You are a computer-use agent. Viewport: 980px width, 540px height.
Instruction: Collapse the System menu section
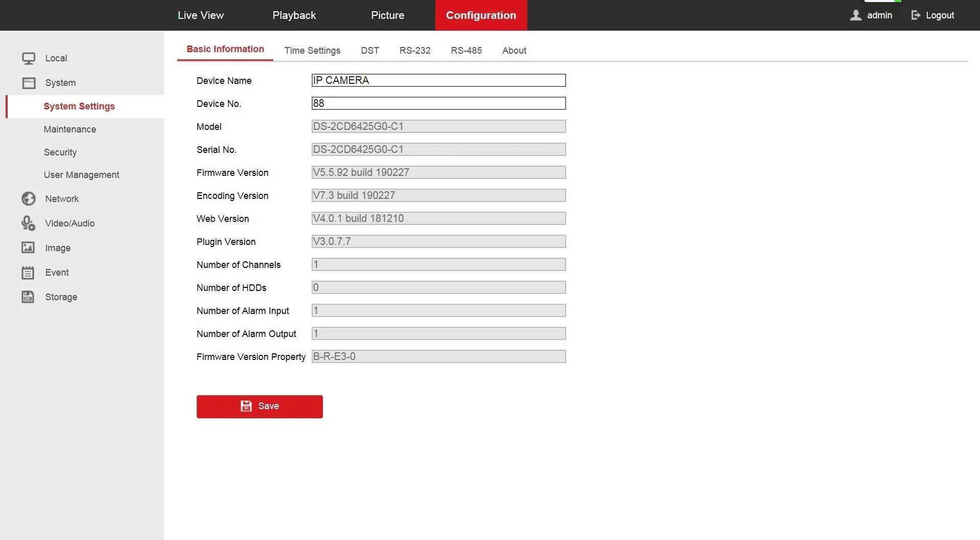60,83
